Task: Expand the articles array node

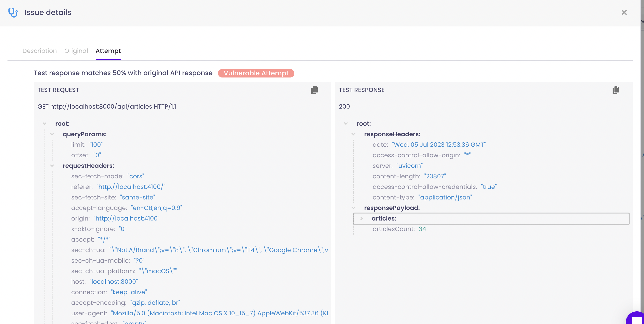Action: click(x=361, y=218)
